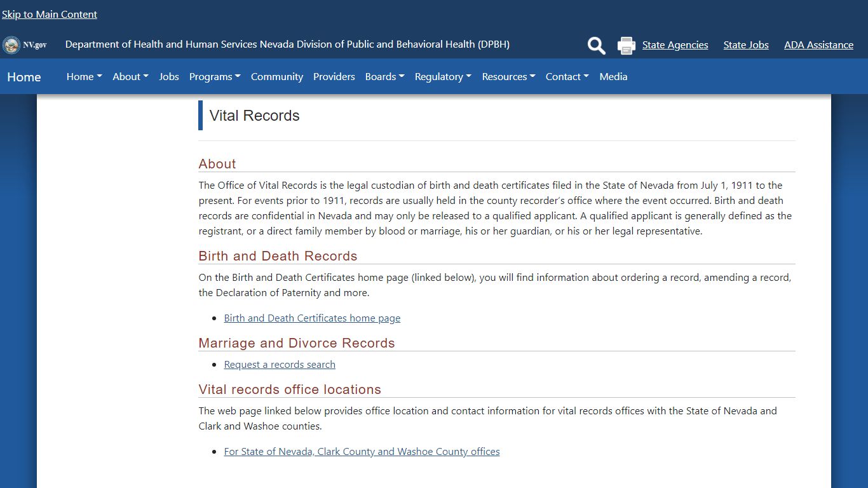Viewport: 868px width, 488px height.
Task: Open the Providers menu item
Action: point(334,76)
